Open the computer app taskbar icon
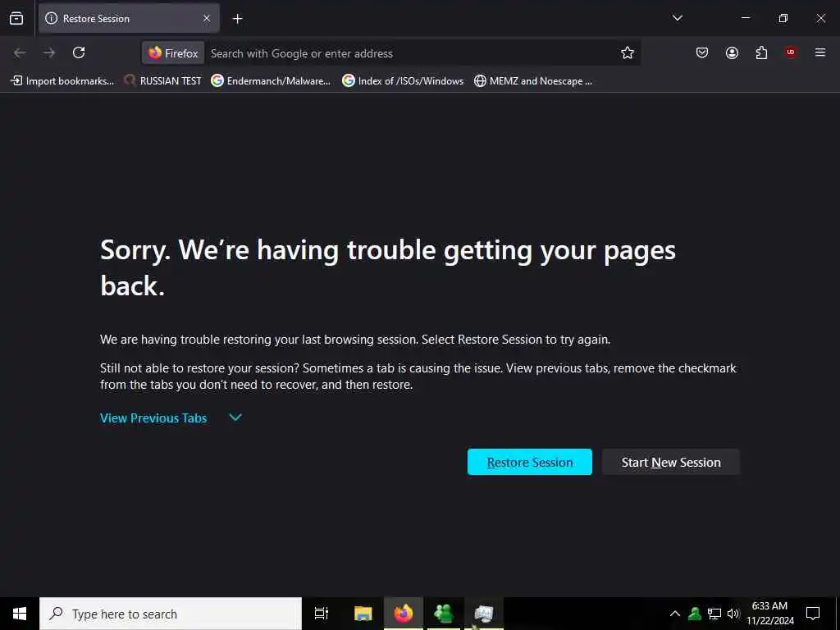Viewport: 840px width, 630px height. 483,614
